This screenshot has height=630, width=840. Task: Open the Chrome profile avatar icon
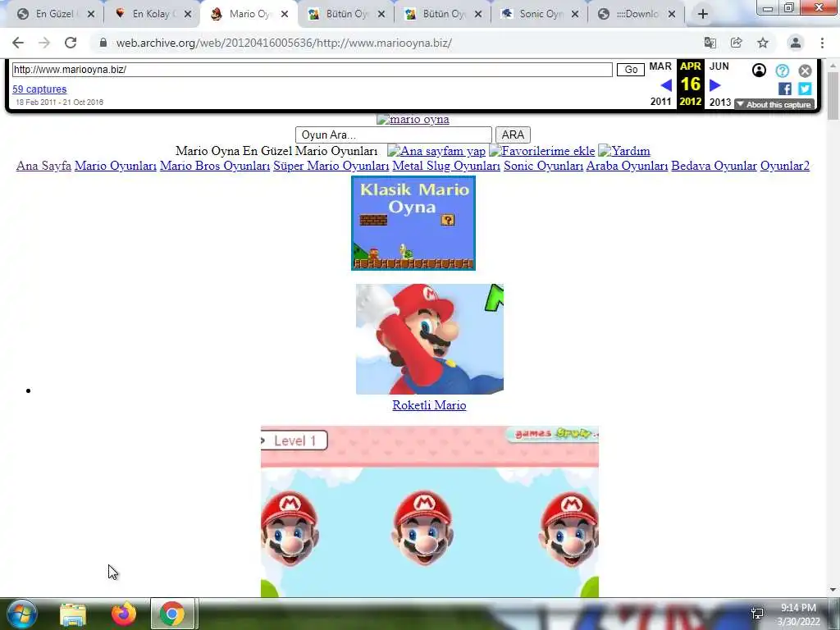796,43
